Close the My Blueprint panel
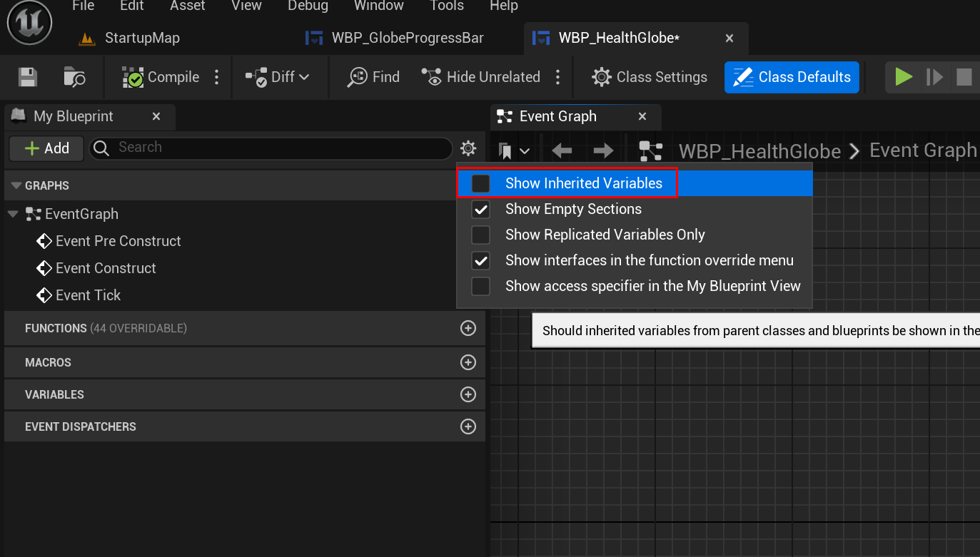Image resolution: width=980 pixels, height=557 pixels. point(156,116)
